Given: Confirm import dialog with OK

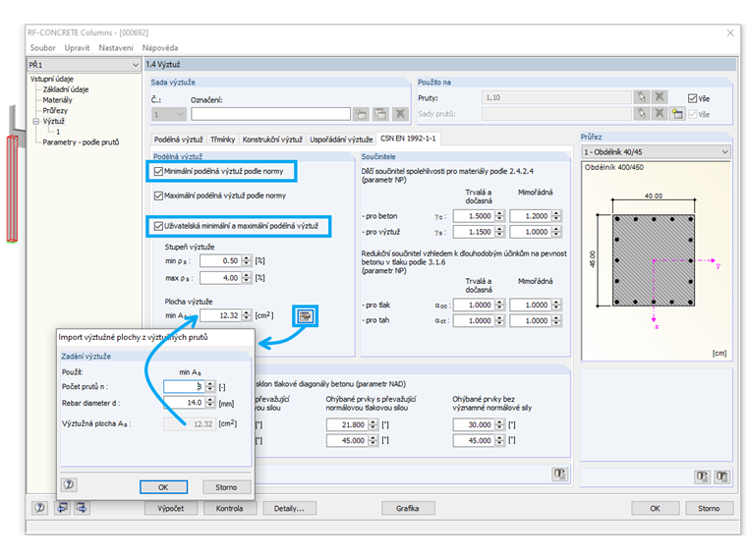Looking at the screenshot, I should coord(163,487).
